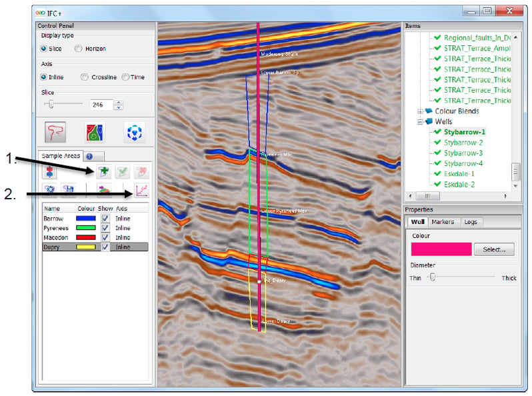
Task: Click the add sample area green plus icon
Action: [104, 172]
